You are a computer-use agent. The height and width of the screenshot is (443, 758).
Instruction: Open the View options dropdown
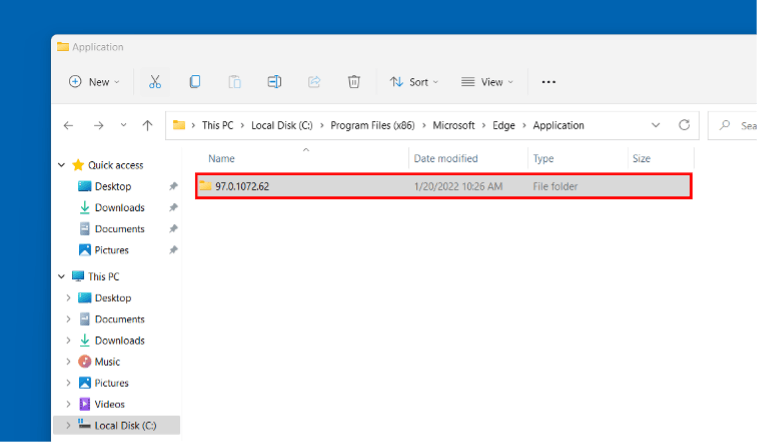(x=487, y=82)
